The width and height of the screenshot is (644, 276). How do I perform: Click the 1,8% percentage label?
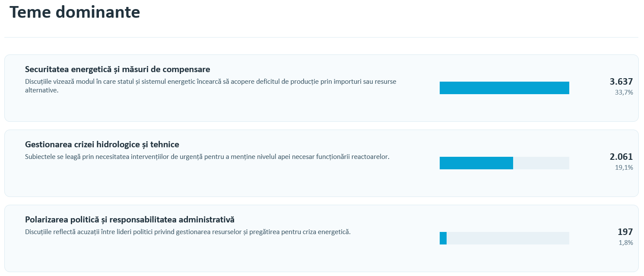pos(626,242)
